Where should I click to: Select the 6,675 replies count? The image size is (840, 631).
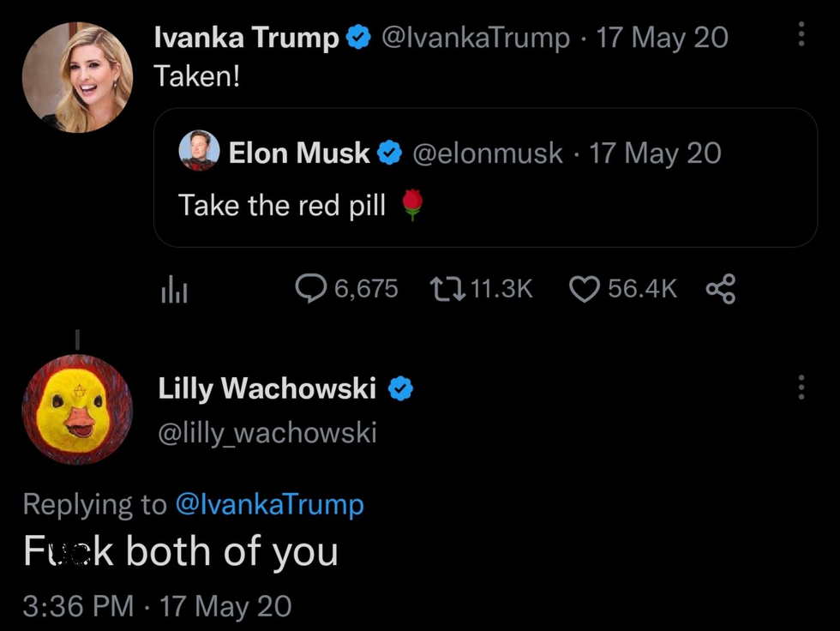368,289
